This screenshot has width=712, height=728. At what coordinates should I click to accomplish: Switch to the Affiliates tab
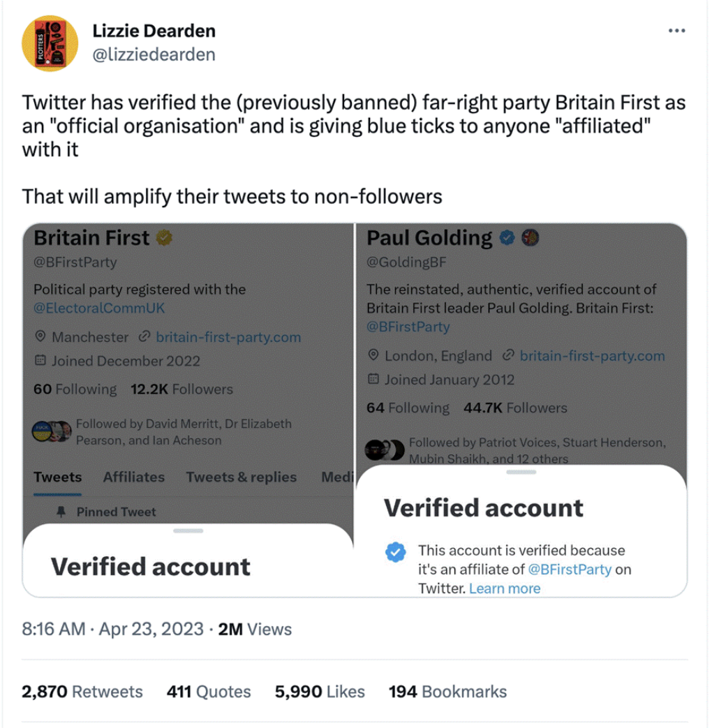[133, 477]
